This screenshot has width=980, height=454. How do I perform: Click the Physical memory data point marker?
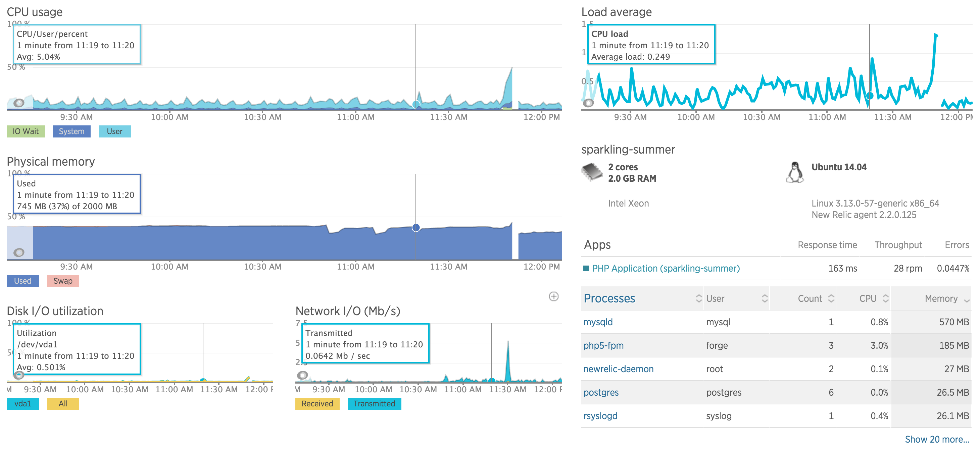coord(416,228)
